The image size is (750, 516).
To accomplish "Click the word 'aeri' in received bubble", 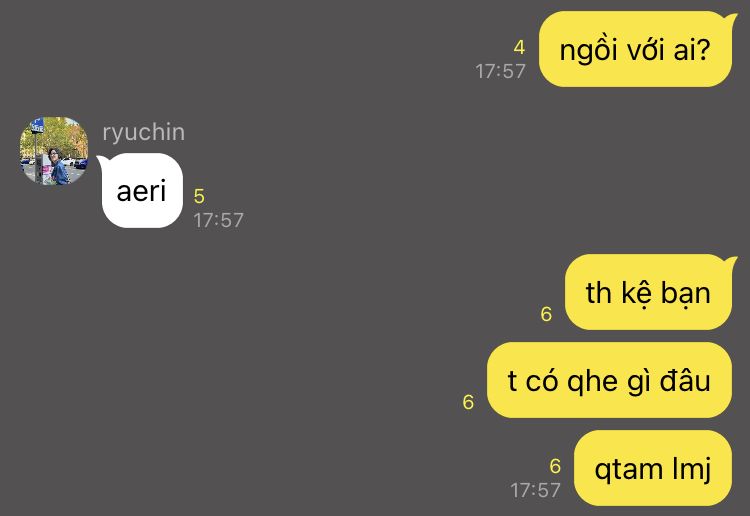I will coord(141,191).
